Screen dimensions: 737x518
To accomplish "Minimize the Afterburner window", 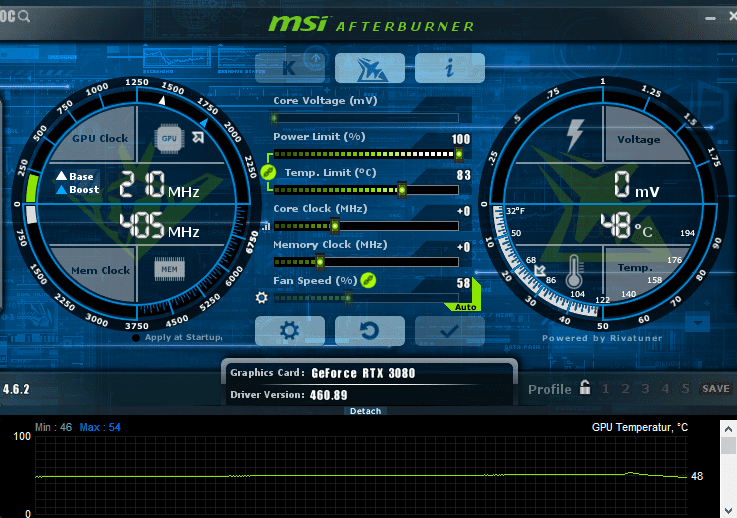I will point(710,18).
